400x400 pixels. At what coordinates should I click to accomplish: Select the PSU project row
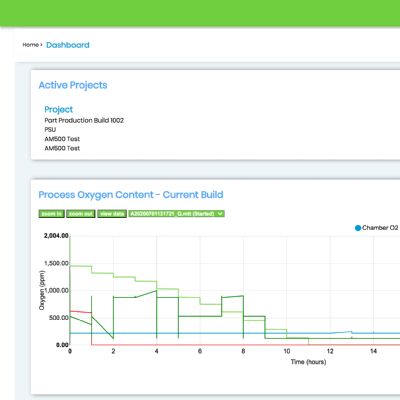50,130
